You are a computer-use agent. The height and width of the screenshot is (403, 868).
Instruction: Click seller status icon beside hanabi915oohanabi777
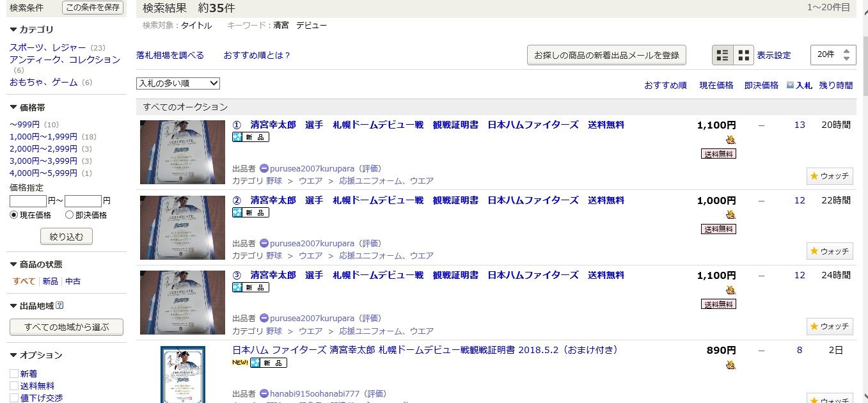tap(264, 394)
